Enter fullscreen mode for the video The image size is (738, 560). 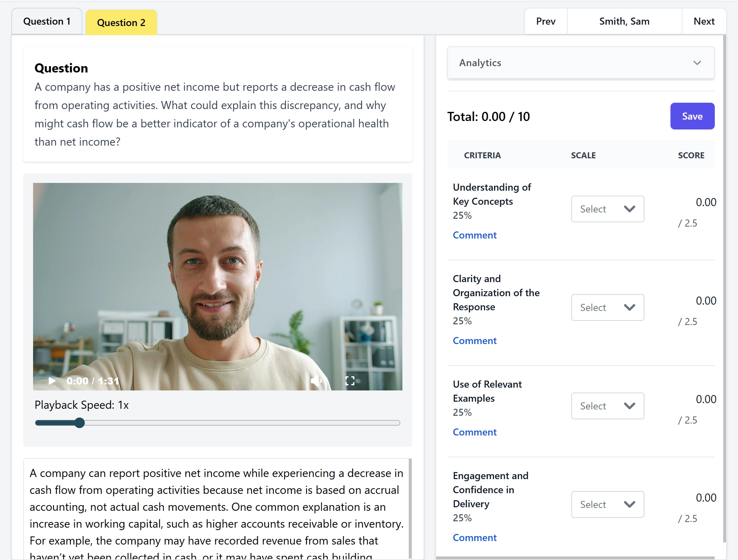pyautogui.click(x=350, y=381)
